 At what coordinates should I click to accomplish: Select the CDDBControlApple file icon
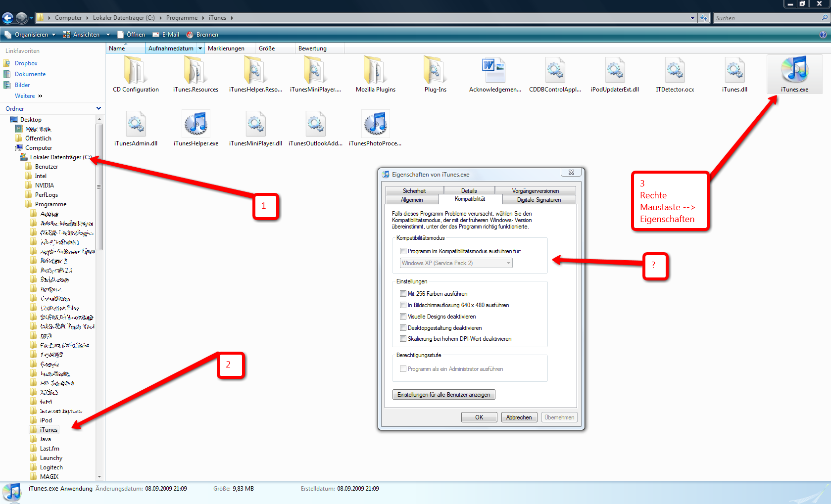click(x=555, y=70)
